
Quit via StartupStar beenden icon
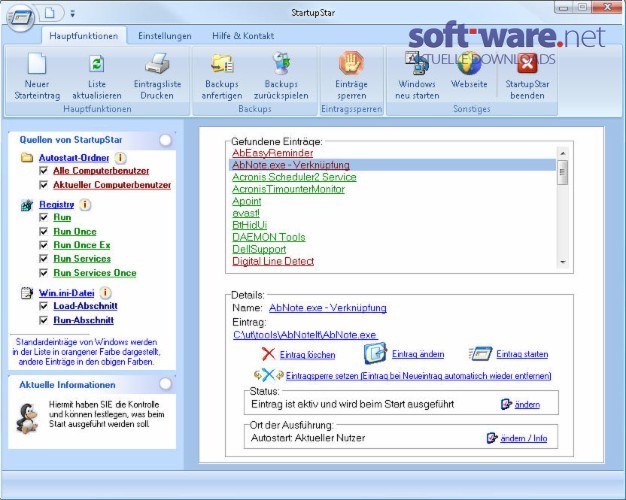[527, 63]
